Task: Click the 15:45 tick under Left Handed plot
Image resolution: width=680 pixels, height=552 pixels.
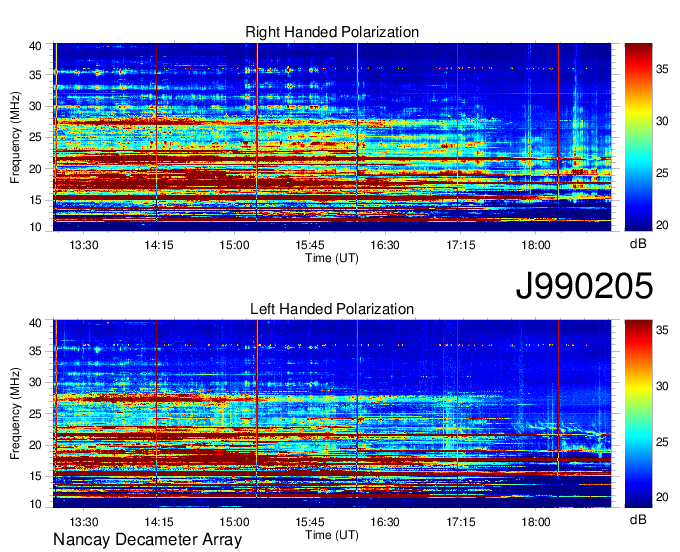Action: [x=310, y=522]
